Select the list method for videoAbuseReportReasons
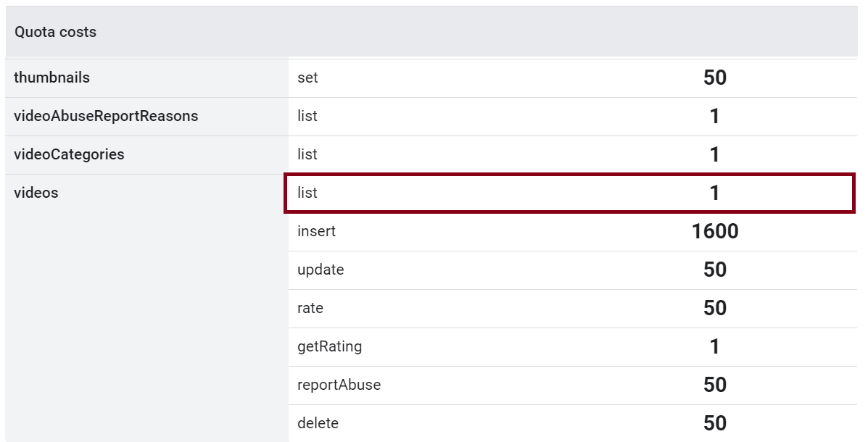 pyautogui.click(x=307, y=116)
